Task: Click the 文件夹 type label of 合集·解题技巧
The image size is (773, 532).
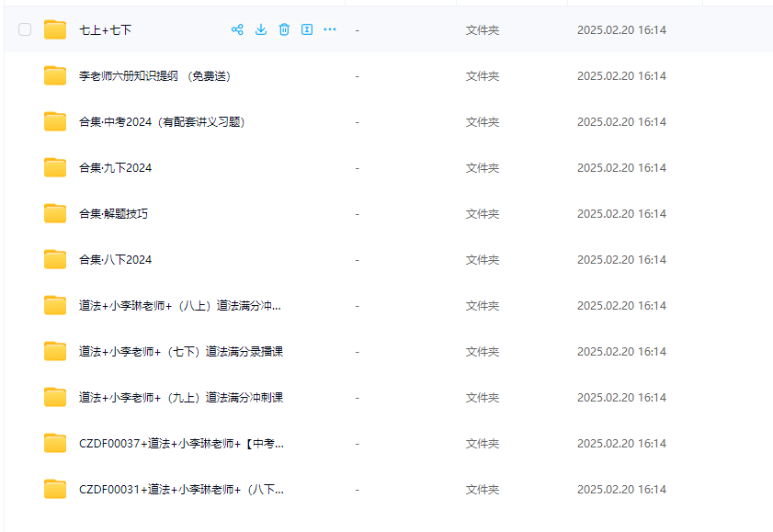Action: [482, 213]
